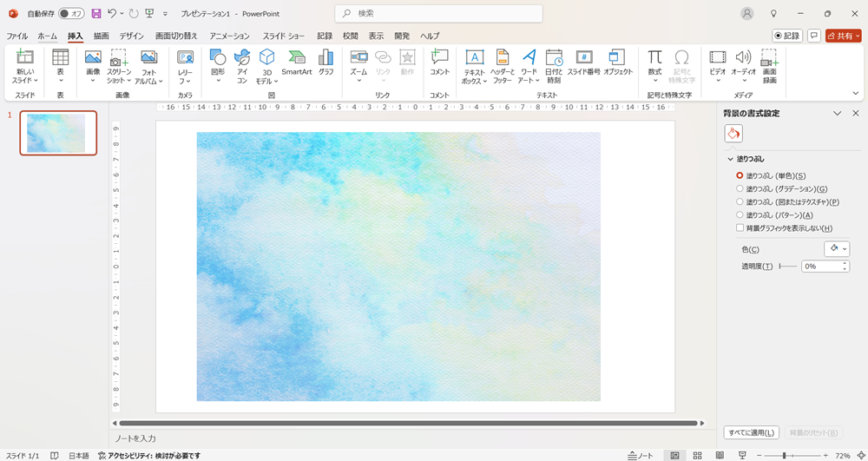The height and width of the screenshot is (461, 868).
Task: Click the SmartArt icon
Action: click(x=297, y=57)
